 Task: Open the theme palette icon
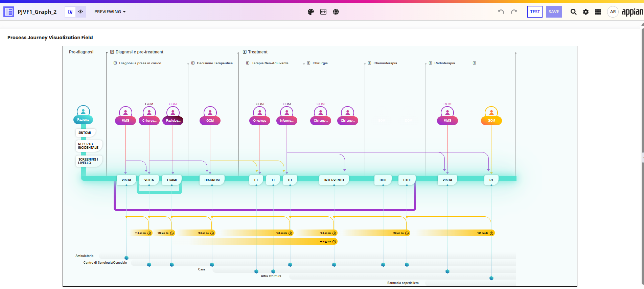[x=311, y=12]
